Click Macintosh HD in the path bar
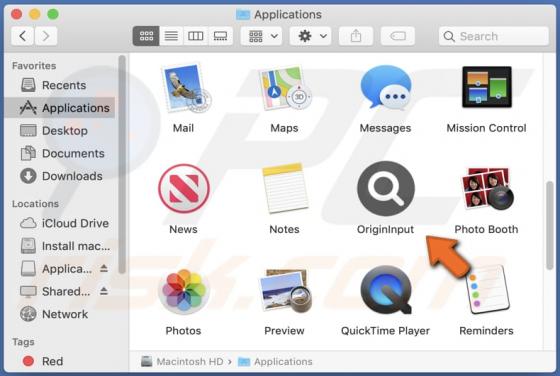560x376 pixels. point(182,362)
